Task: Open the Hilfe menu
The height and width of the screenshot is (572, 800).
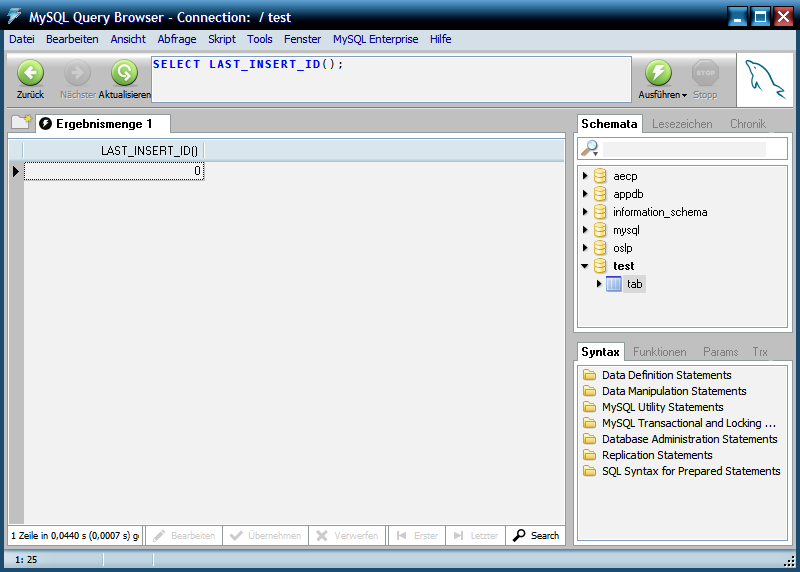Action: point(440,39)
